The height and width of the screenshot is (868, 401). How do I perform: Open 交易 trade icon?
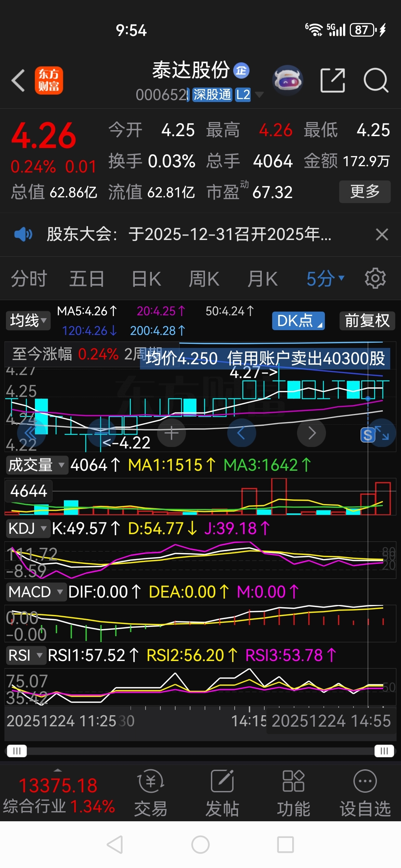point(150,793)
